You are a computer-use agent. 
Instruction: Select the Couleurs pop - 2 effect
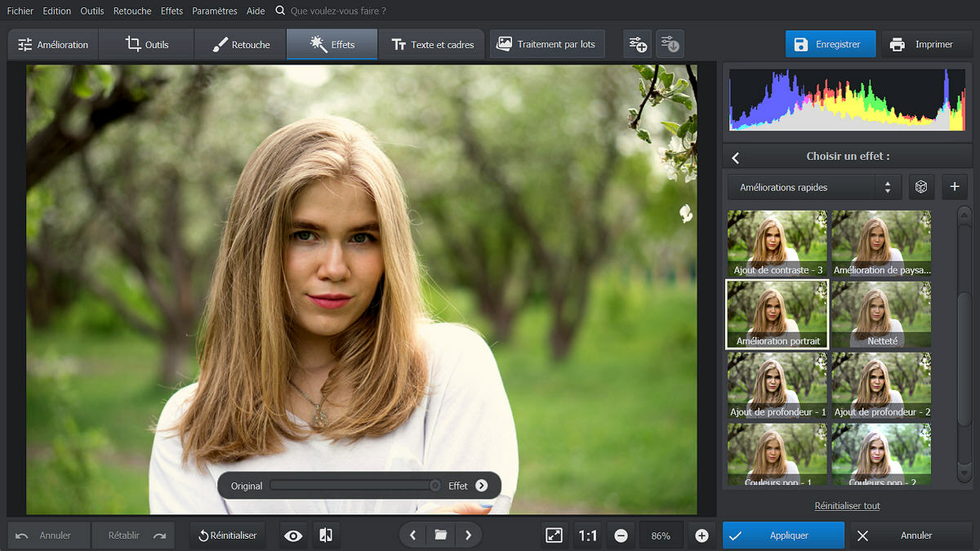coord(881,455)
